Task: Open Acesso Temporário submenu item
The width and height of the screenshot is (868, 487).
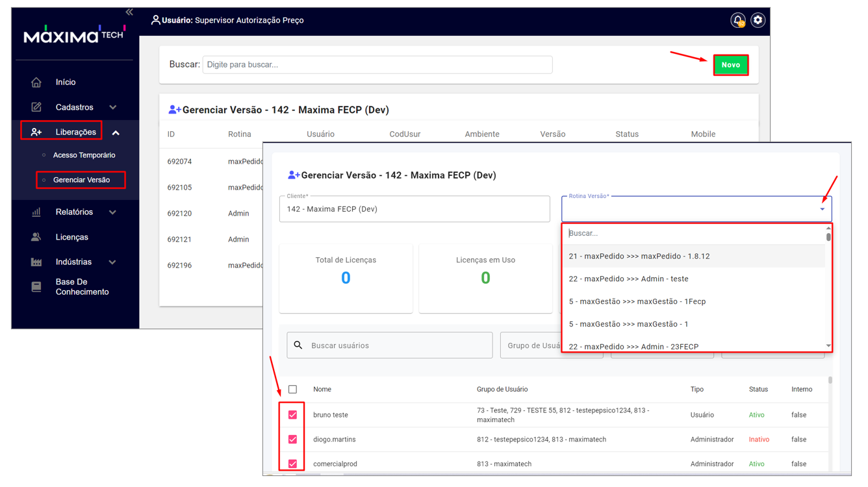Action: [x=84, y=155]
